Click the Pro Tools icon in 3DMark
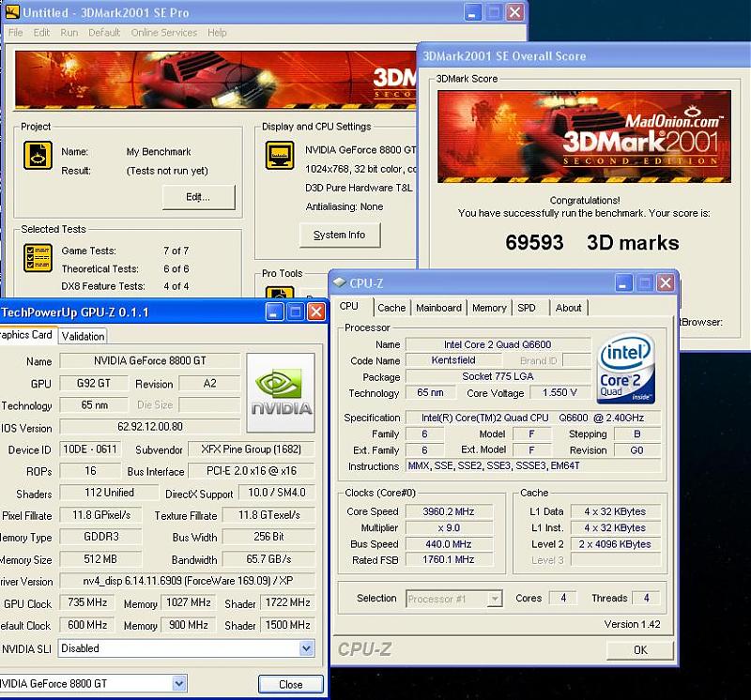751x700 pixels. click(x=280, y=293)
